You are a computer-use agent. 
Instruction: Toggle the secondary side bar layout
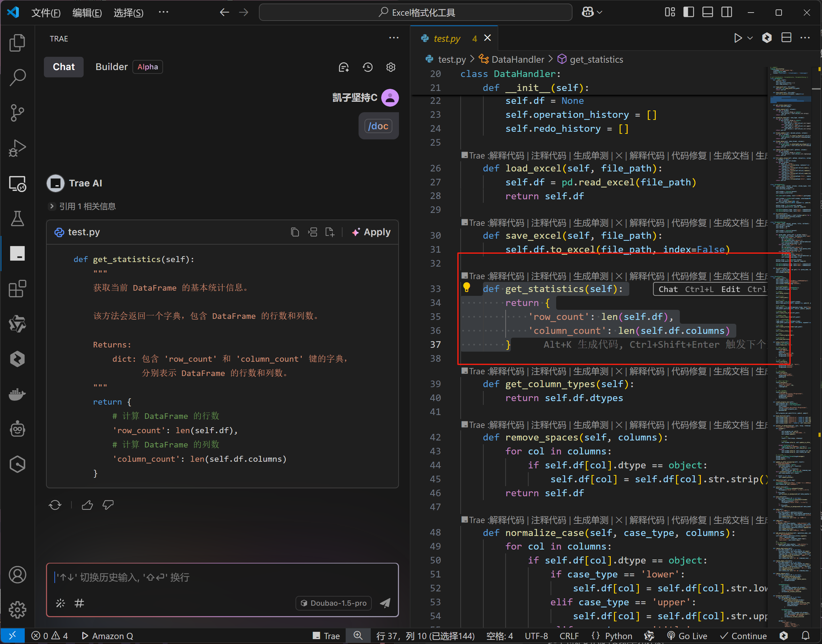[727, 13]
